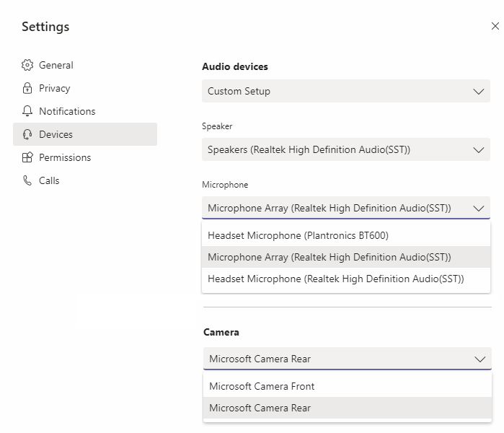This screenshot has height=433, width=504.
Task: Click the Permissions icon in sidebar
Action: coord(27,157)
